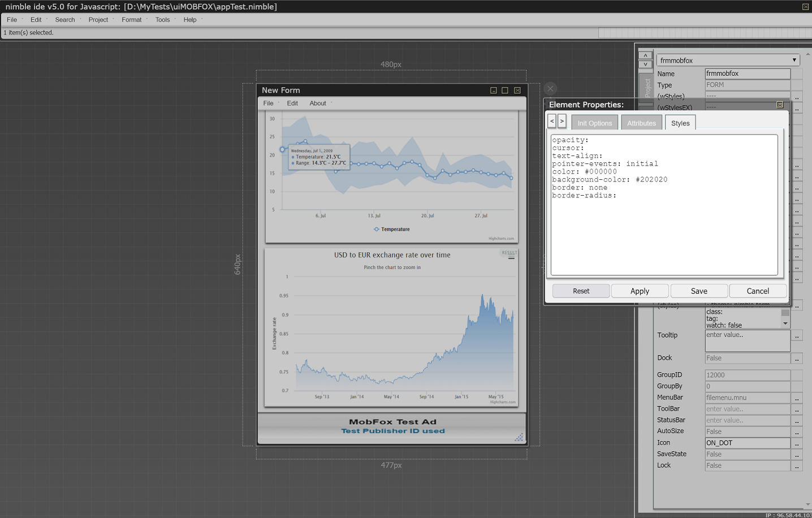Image resolution: width=812 pixels, height=518 pixels.
Task: Click the properties panel scroll-down arrow
Action: [x=807, y=504]
